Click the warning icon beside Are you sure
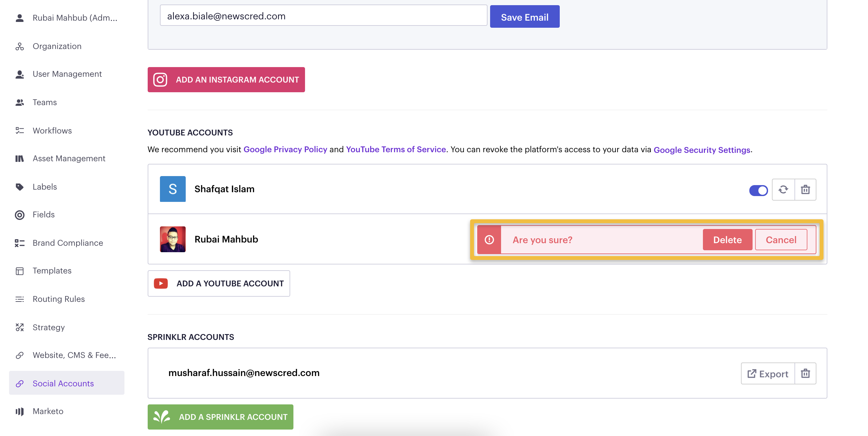The image size is (868, 436). pos(489,240)
